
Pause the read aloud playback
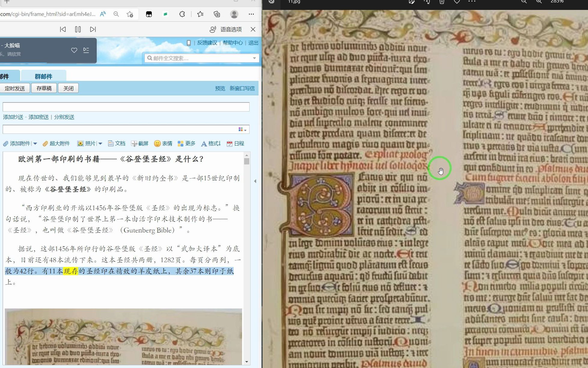tap(78, 29)
